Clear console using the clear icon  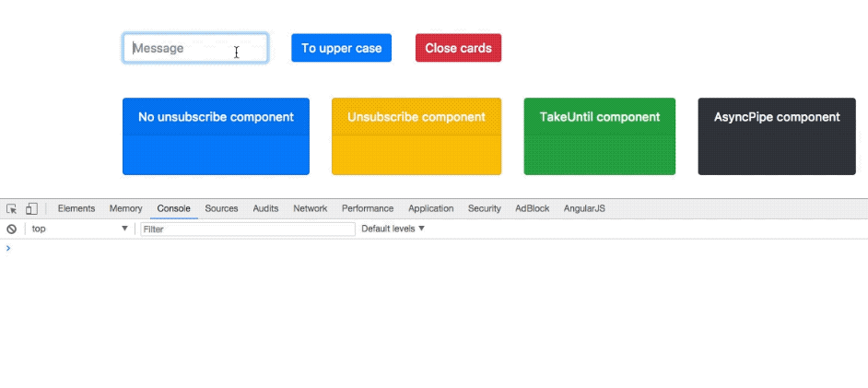12,229
